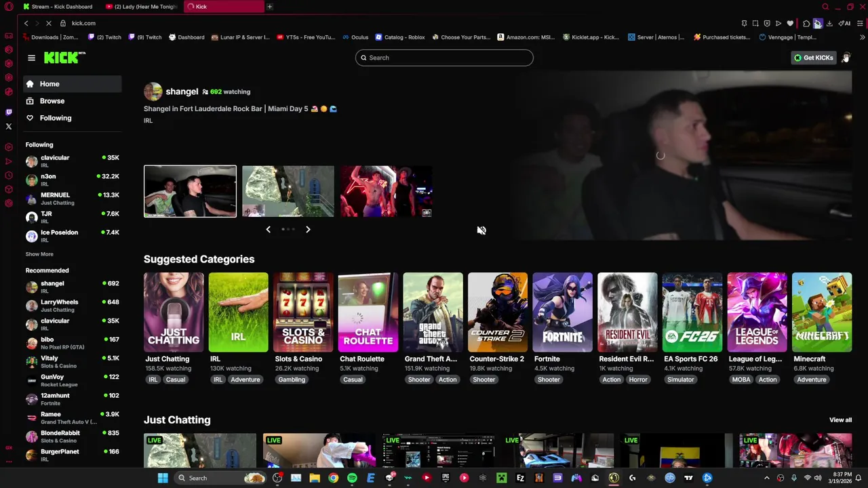Viewport: 868px width, 488px height.
Task: Open the X icon in Opera sidebar
Action: tap(9, 127)
